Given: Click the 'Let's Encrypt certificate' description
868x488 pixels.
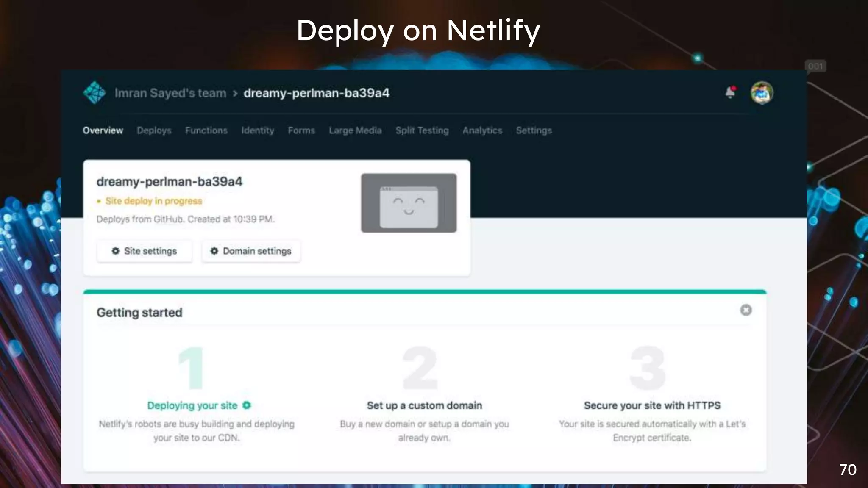Looking at the screenshot, I should pos(652,431).
